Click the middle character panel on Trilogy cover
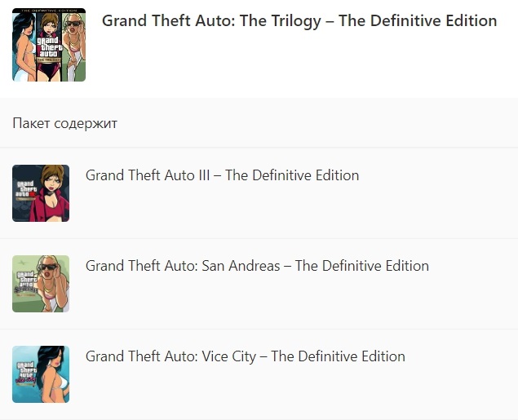518x420 pixels. [x=49, y=33]
